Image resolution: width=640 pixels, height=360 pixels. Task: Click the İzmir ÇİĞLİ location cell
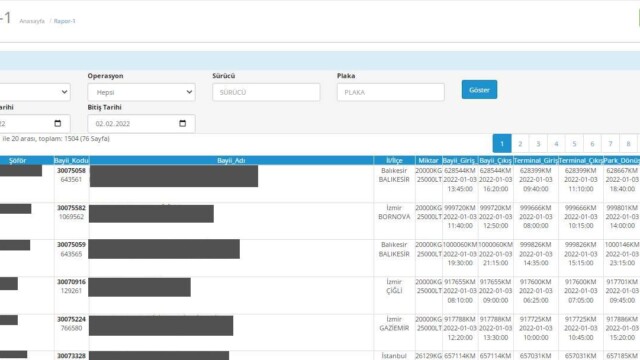[x=394, y=295]
